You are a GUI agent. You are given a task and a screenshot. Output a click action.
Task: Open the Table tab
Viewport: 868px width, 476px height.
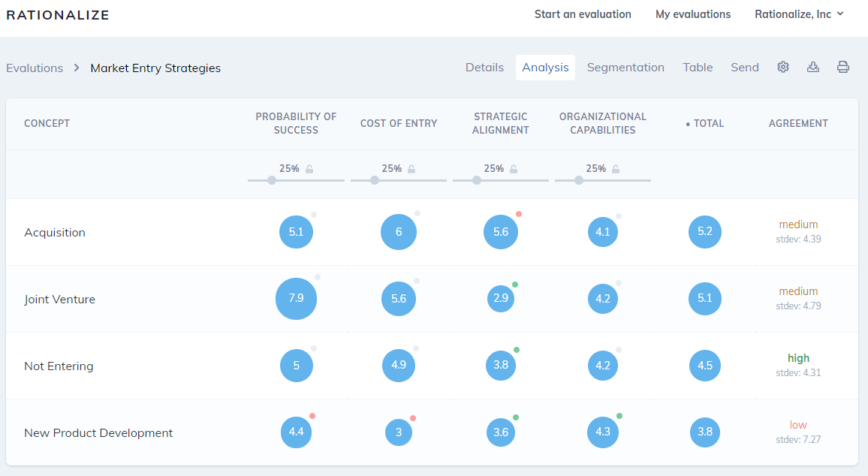click(698, 68)
